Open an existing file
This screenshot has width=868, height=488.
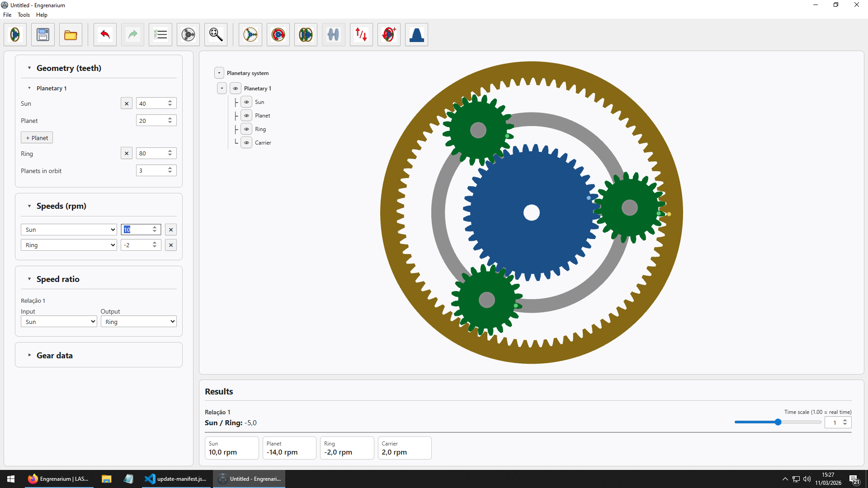[71, 34]
